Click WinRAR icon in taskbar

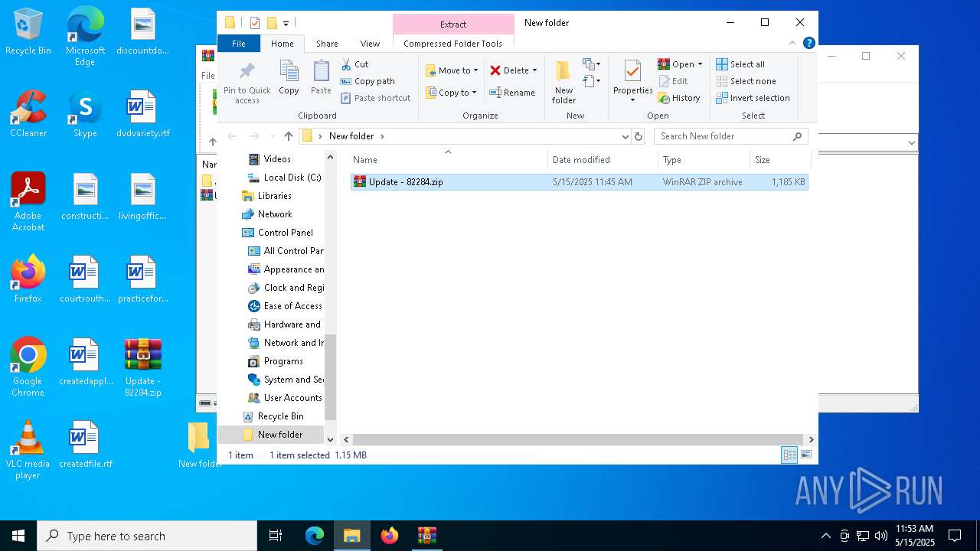click(x=426, y=536)
